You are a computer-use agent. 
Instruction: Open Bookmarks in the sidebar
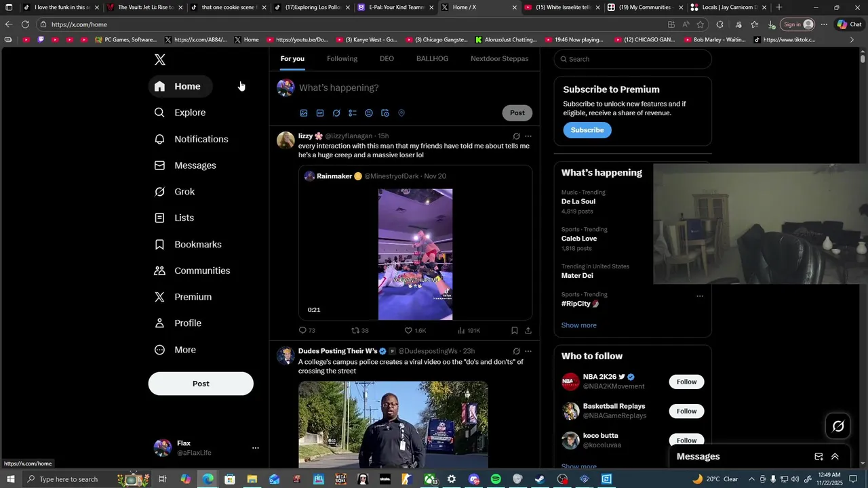click(188, 245)
